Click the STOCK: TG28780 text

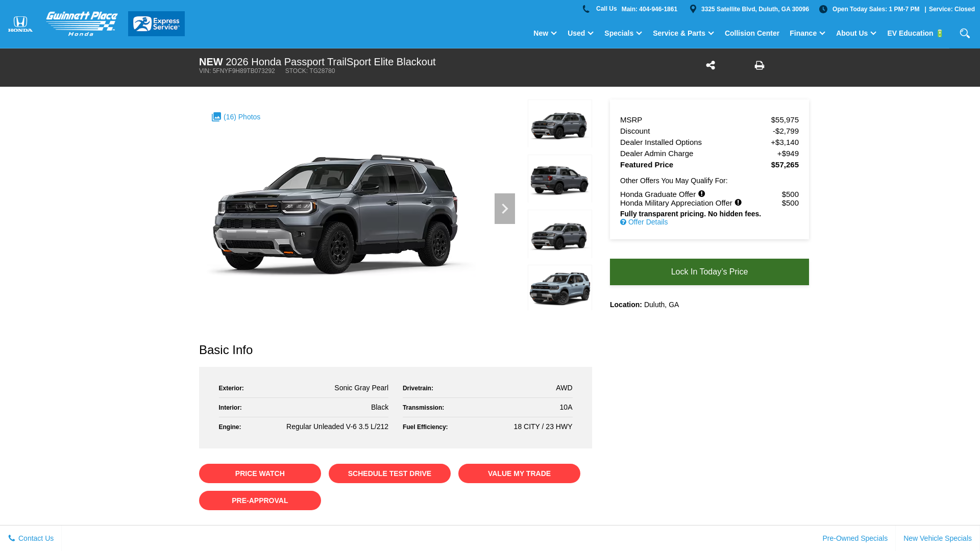point(310,71)
